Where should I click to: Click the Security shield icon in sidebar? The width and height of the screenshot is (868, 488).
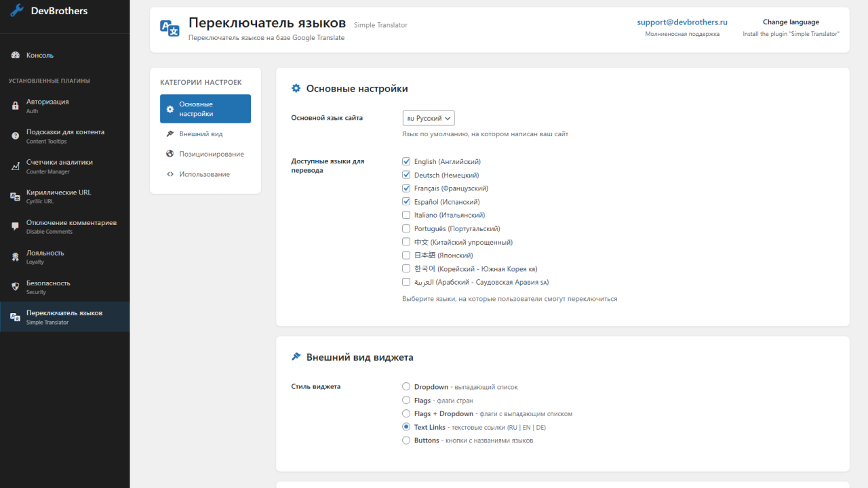15,287
